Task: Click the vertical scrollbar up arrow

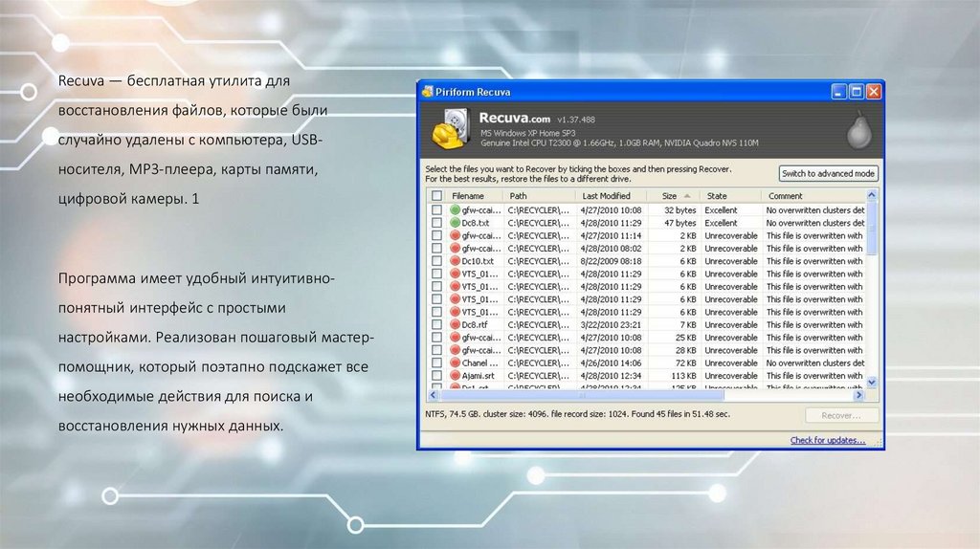Action: (x=872, y=195)
